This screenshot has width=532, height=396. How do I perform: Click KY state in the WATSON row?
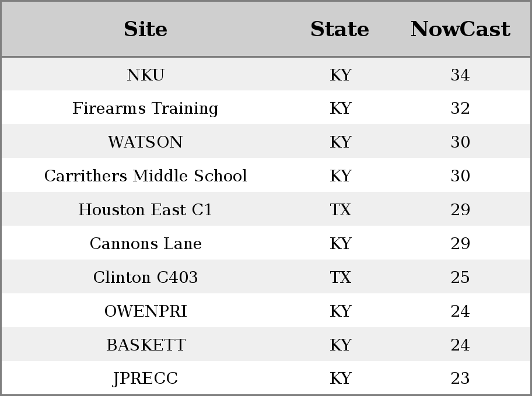pyautogui.click(x=340, y=142)
